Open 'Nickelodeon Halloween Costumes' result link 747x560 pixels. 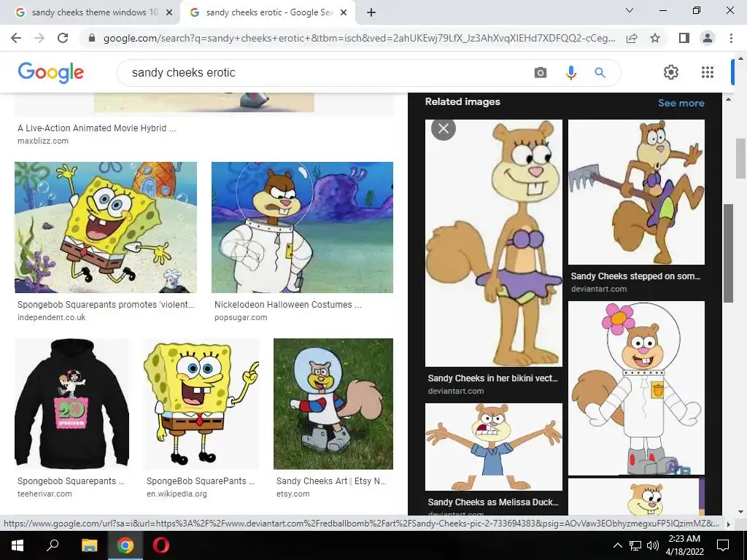[x=287, y=305]
